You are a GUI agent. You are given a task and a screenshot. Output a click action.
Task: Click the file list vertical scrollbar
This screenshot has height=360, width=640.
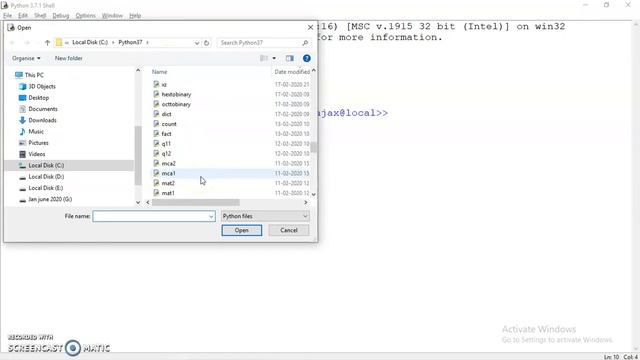click(x=313, y=147)
